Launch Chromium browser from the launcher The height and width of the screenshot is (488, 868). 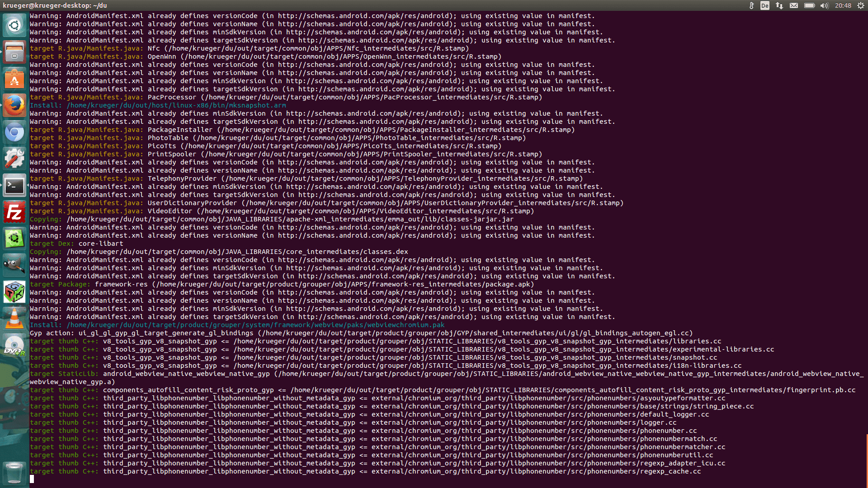pos(14,132)
